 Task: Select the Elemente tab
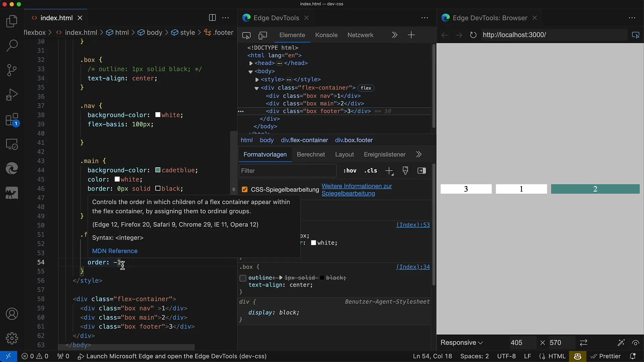(292, 35)
